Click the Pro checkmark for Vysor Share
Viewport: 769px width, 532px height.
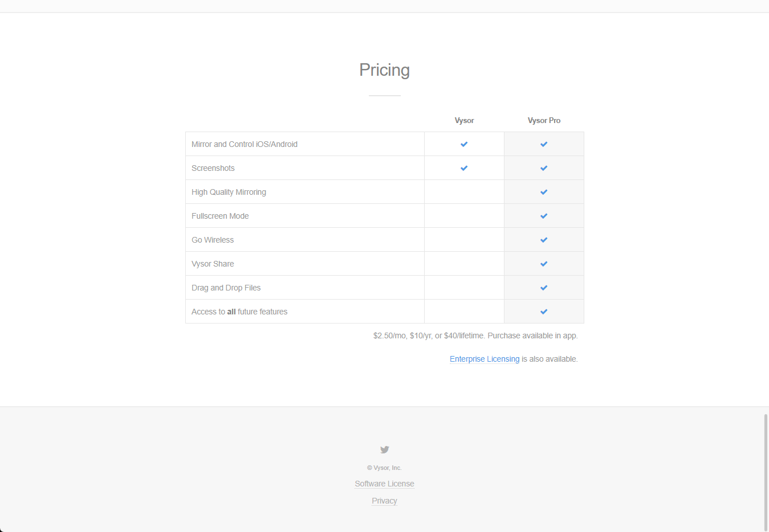544,264
